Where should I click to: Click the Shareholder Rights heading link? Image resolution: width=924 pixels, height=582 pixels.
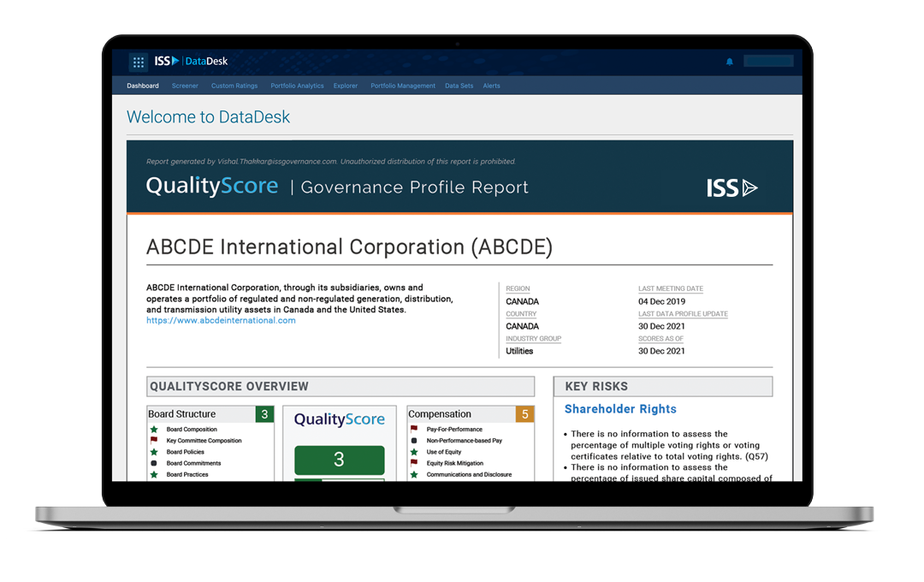pos(620,408)
